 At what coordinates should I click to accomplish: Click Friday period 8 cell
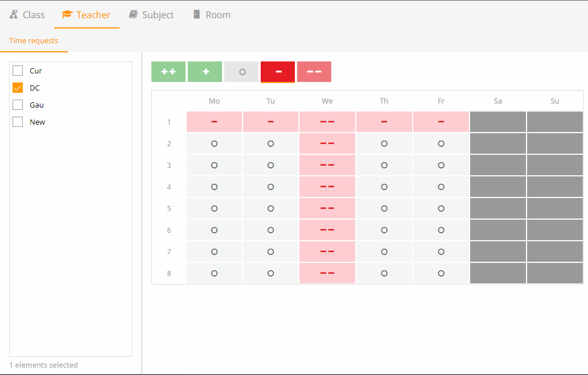coord(441,273)
